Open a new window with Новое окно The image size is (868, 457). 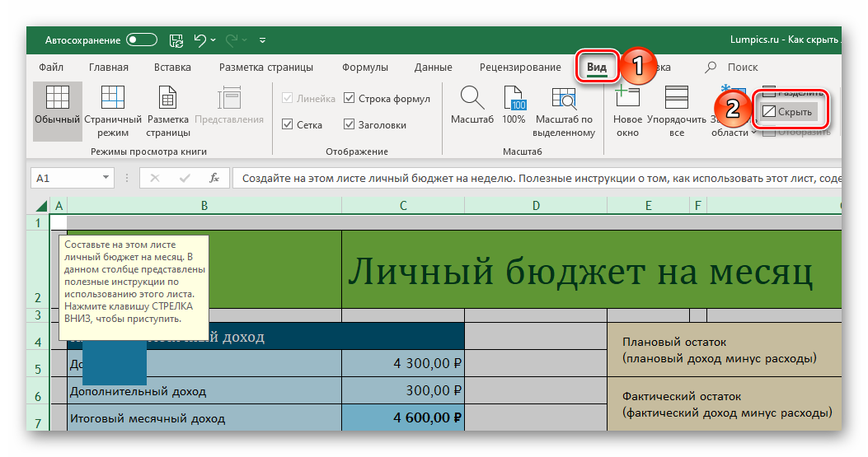pos(627,109)
